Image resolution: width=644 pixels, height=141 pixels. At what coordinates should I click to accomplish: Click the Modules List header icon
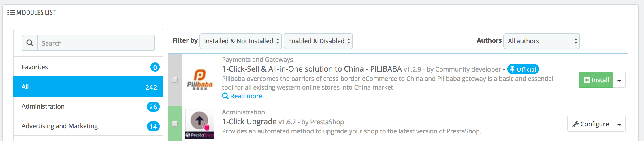[11, 12]
